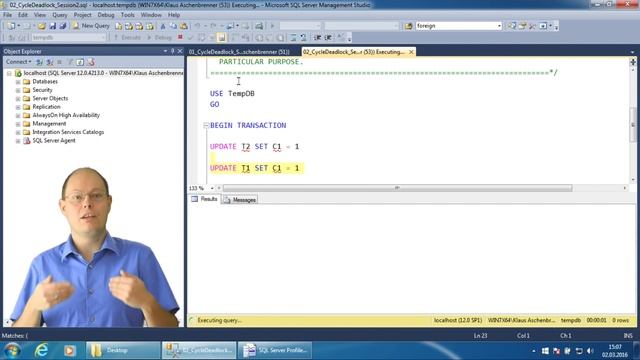
Task: Open the Window menu
Action: (x=151, y=15)
